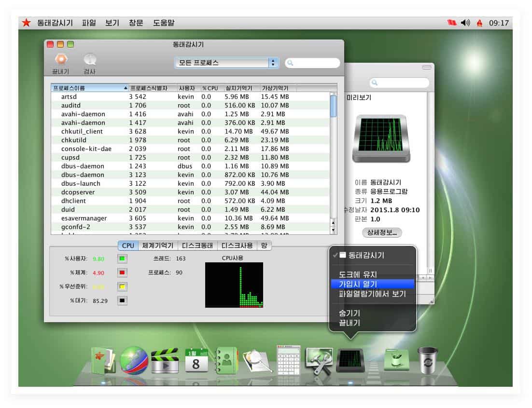This screenshot has height=408, width=532.
Task: Open the 모든 프로쎄스 process filter dropdown
Action: pos(226,63)
